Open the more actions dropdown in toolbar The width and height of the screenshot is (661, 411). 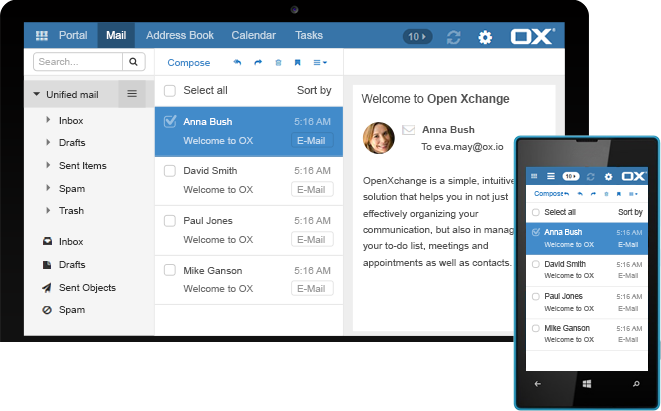[321, 62]
